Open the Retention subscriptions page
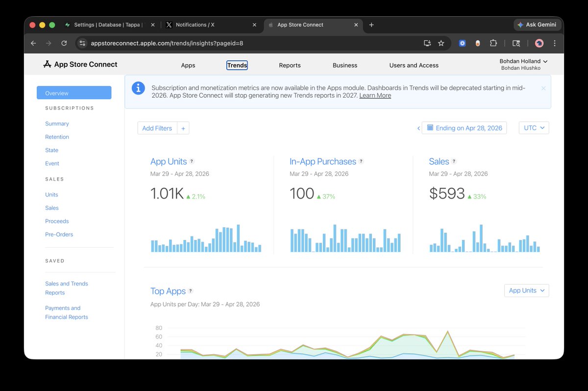The height and width of the screenshot is (391, 588). (x=57, y=137)
